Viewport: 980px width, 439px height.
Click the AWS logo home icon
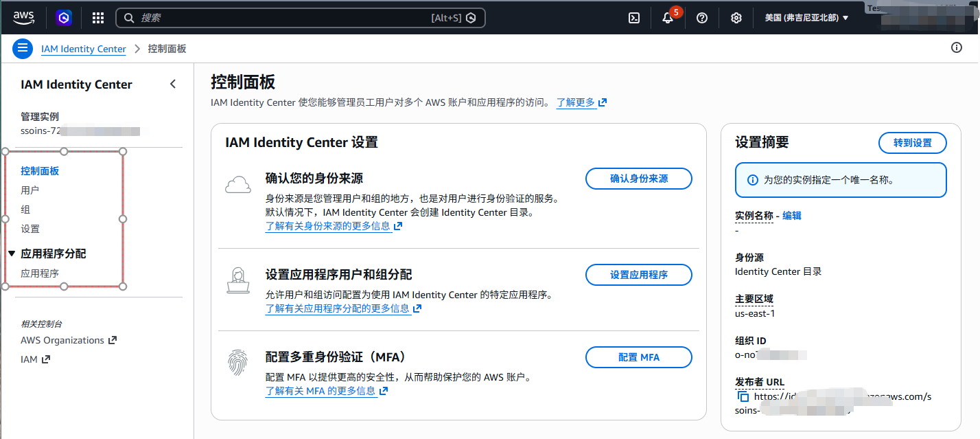(23, 17)
